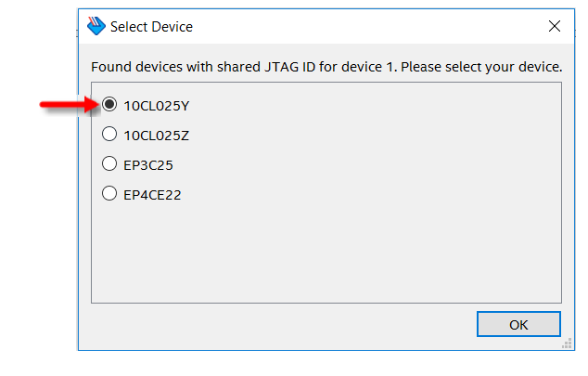Confirm device selection with OK button
This screenshot has width=588, height=376.
[x=518, y=324]
